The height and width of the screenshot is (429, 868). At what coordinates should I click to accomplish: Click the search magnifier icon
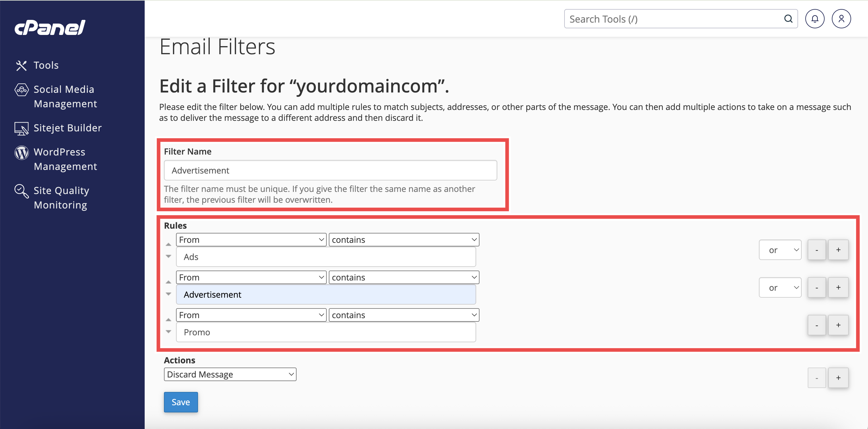tap(788, 19)
